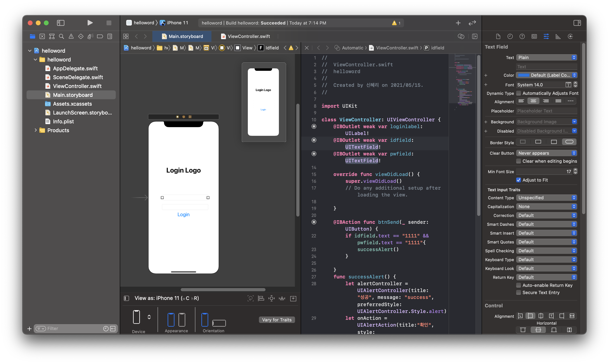Open the Clear Button dropdown
The width and height of the screenshot is (609, 364).
point(546,153)
